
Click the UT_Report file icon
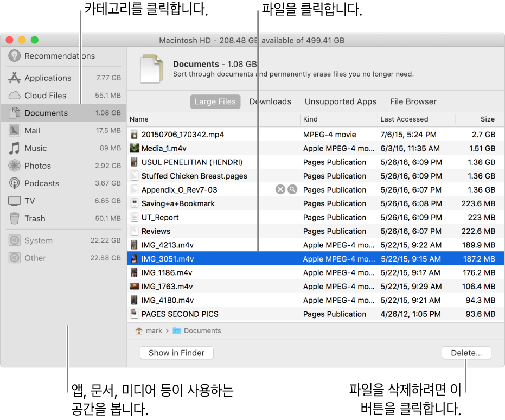[x=135, y=218]
